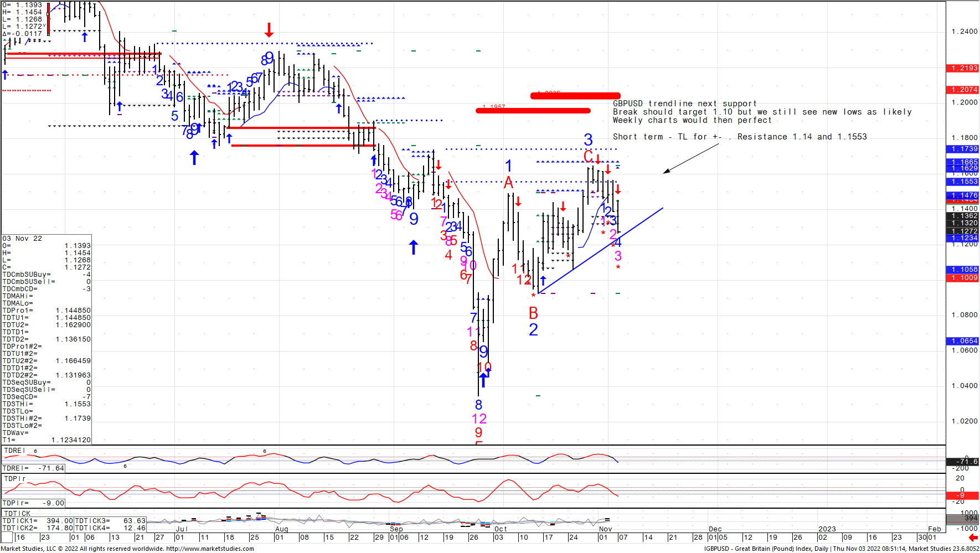Click the red -9 TDPlr scale value
This screenshot has height=553, width=980.
[962, 495]
